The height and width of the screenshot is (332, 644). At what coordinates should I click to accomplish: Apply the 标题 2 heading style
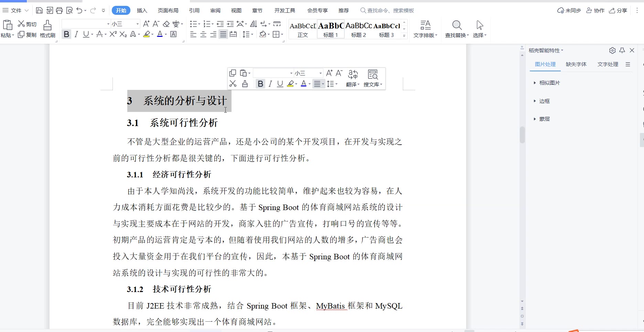pyautogui.click(x=358, y=29)
